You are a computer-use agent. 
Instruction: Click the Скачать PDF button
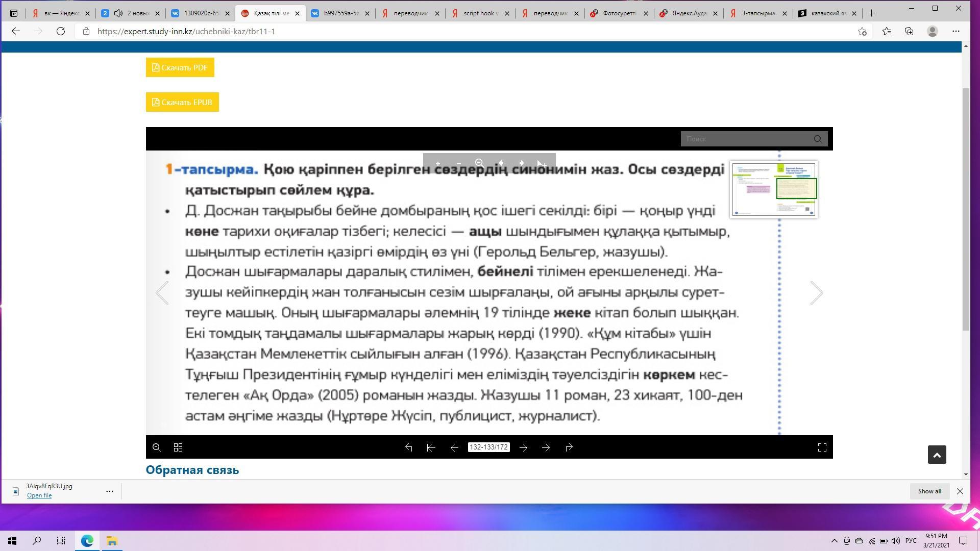click(180, 67)
